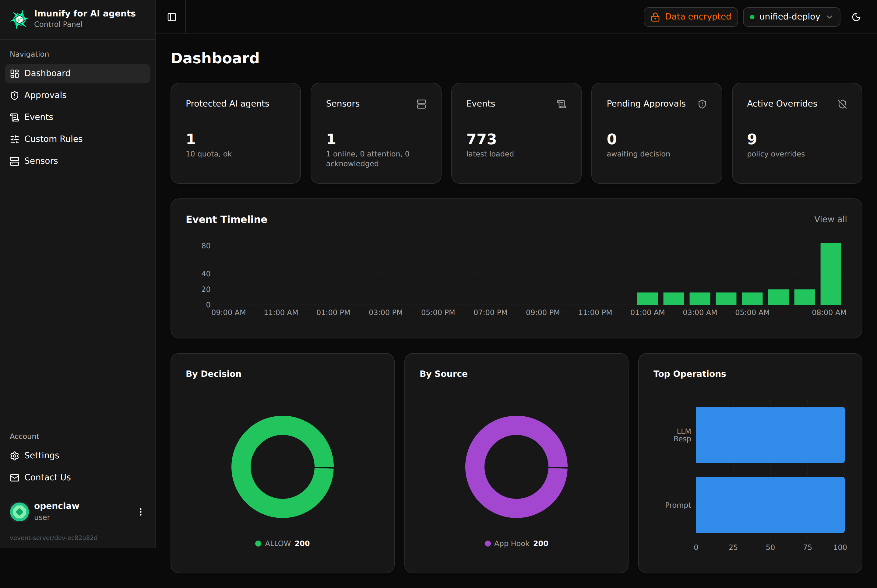The height and width of the screenshot is (588, 877).
Task: Open Events page from sidebar
Action: coord(78,117)
